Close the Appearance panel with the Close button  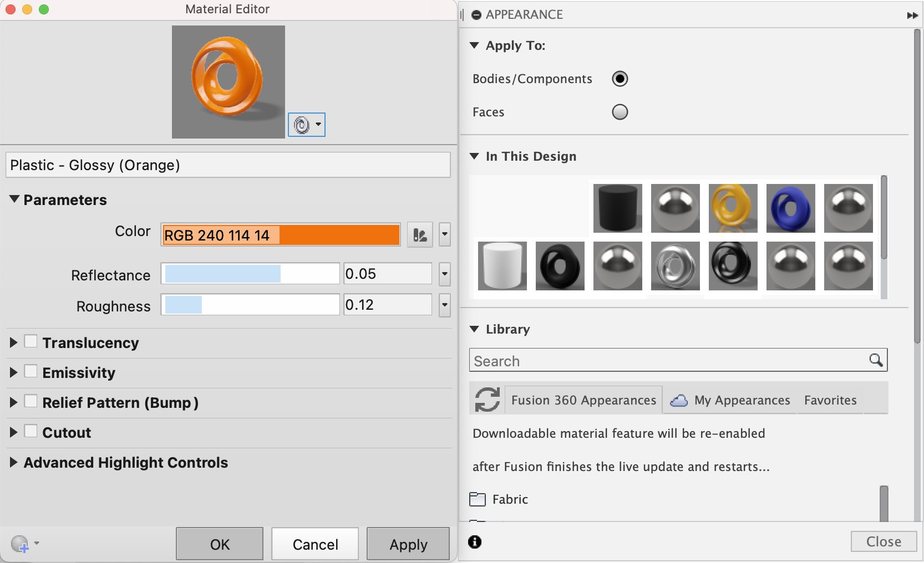pyautogui.click(x=883, y=541)
